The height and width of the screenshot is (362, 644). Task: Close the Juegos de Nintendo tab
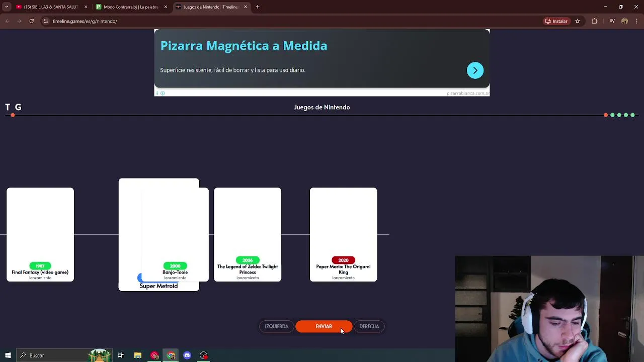point(246,7)
